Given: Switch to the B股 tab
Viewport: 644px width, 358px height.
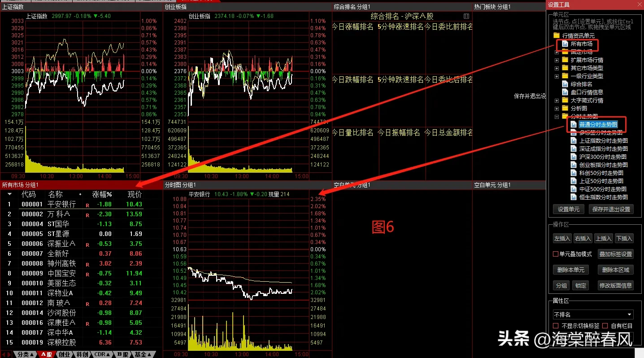Looking at the screenshot, I should click(x=122, y=354).
